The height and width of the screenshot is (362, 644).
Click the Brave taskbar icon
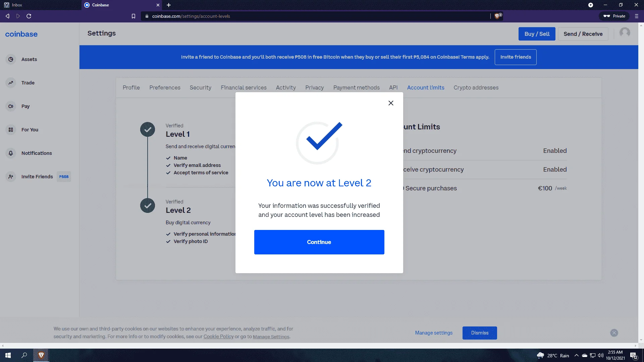41,355
